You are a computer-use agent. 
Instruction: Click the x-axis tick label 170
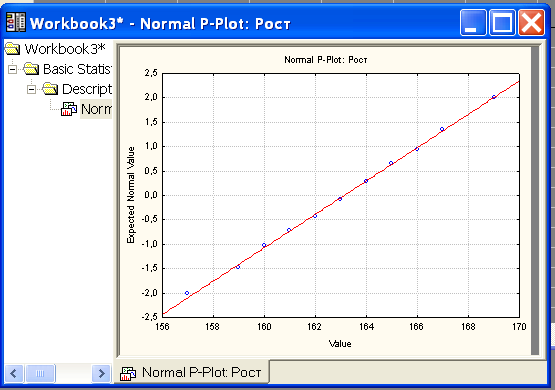click(519, 327)
